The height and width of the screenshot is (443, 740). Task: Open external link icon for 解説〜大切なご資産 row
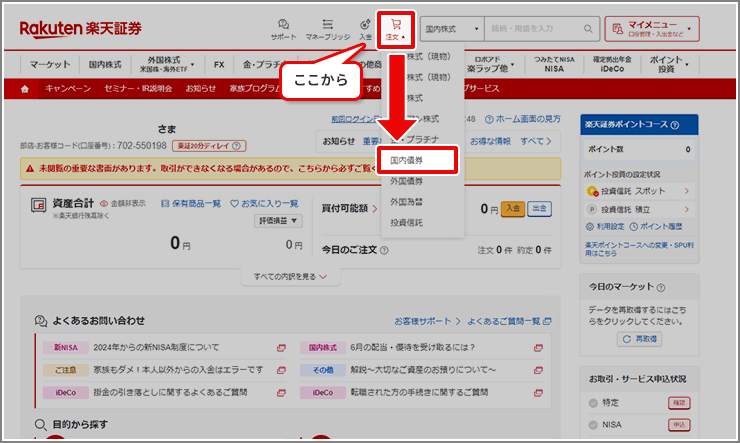click(x=538, y=370)
